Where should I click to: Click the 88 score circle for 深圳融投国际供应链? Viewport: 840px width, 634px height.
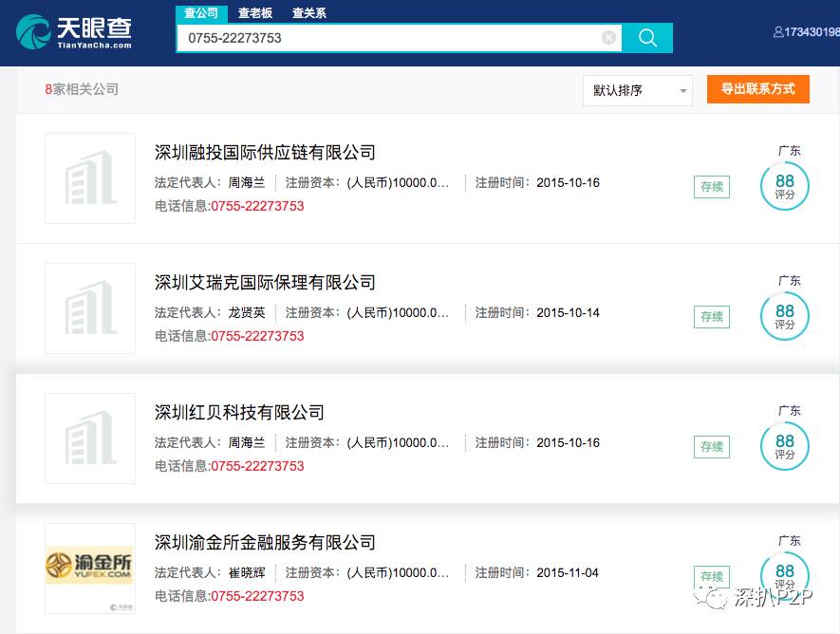pos(784,186)
